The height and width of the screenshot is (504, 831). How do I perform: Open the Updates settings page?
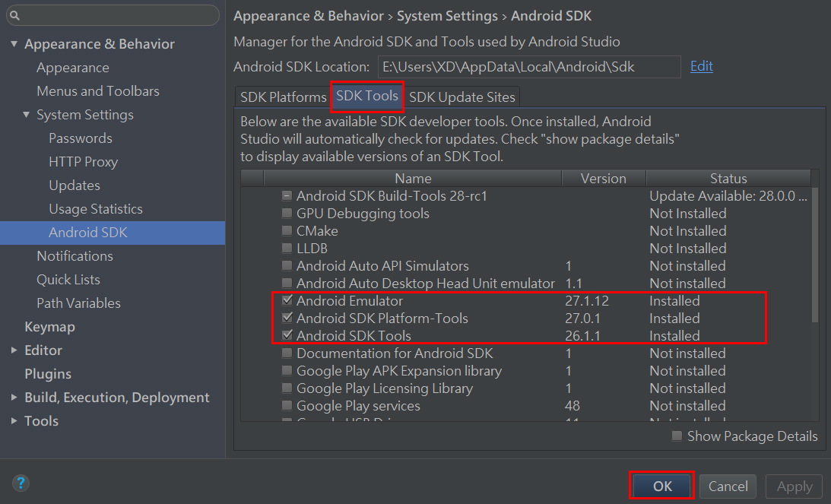[75, 185]
